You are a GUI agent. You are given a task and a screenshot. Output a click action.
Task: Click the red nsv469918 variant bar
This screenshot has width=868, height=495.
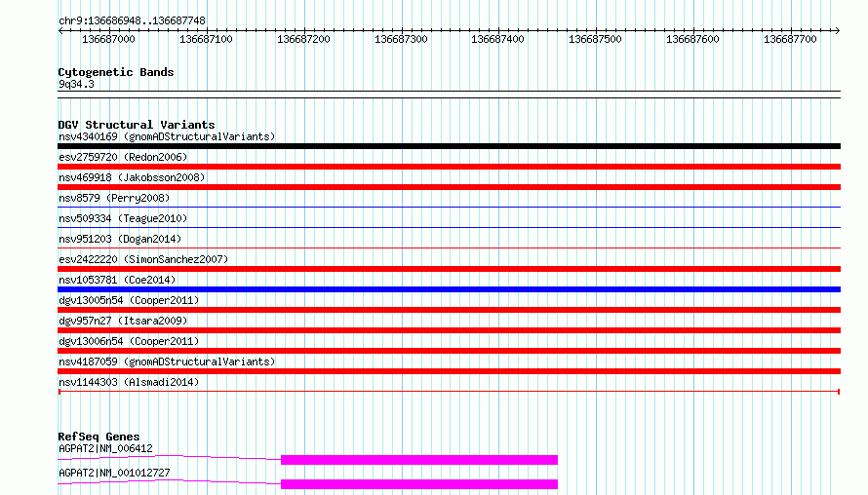tap(449, 187)
